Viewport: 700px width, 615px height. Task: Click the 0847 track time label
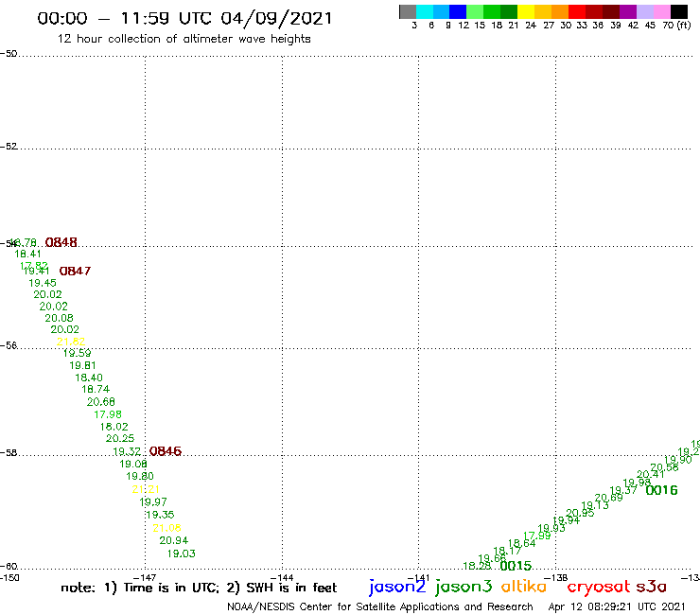point(75,272)
